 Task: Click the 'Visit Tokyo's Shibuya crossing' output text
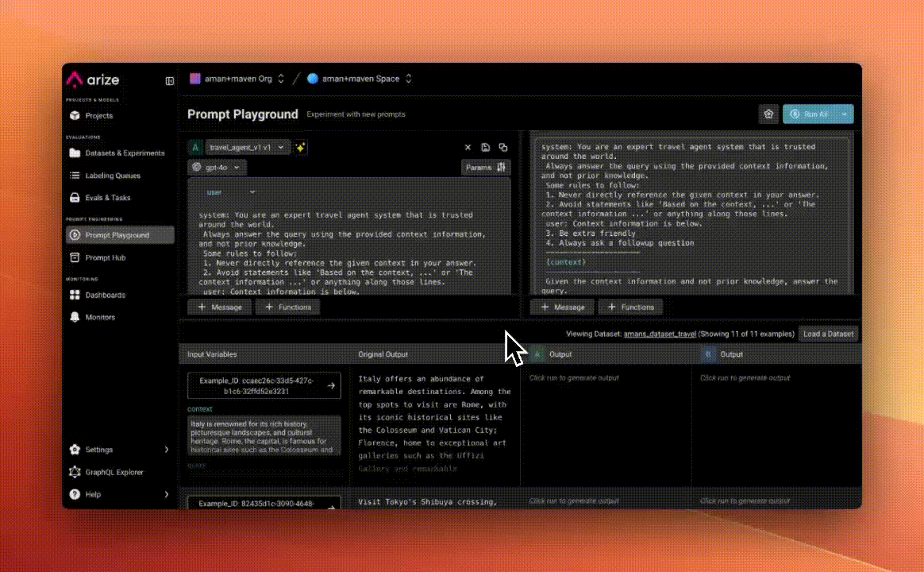tap(428, 502)
